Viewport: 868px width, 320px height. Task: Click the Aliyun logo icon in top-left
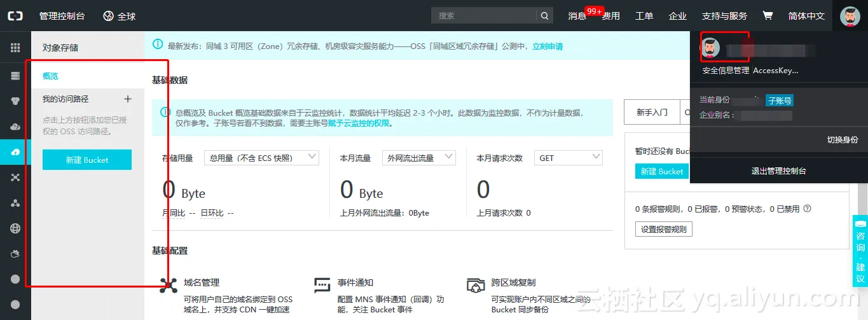point(15,16)
